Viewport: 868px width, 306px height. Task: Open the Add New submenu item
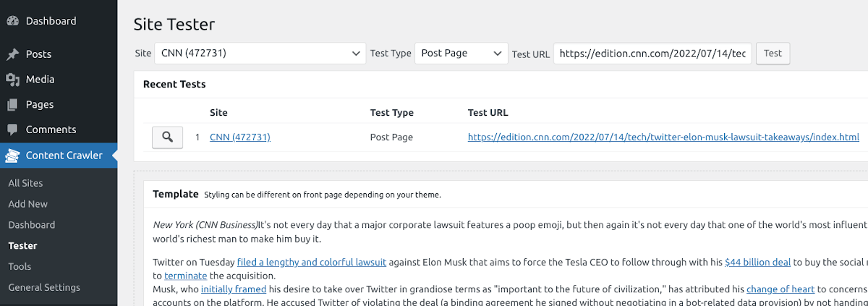coord(28,205)
